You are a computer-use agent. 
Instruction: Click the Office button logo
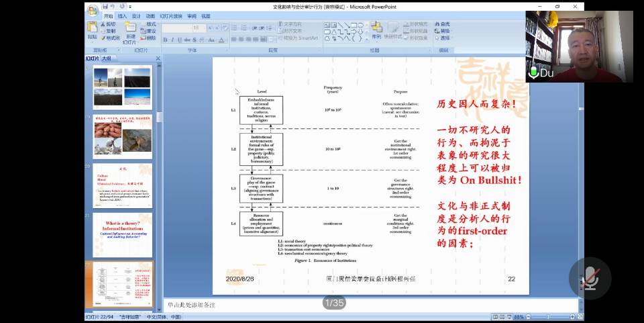pos(92,9)
